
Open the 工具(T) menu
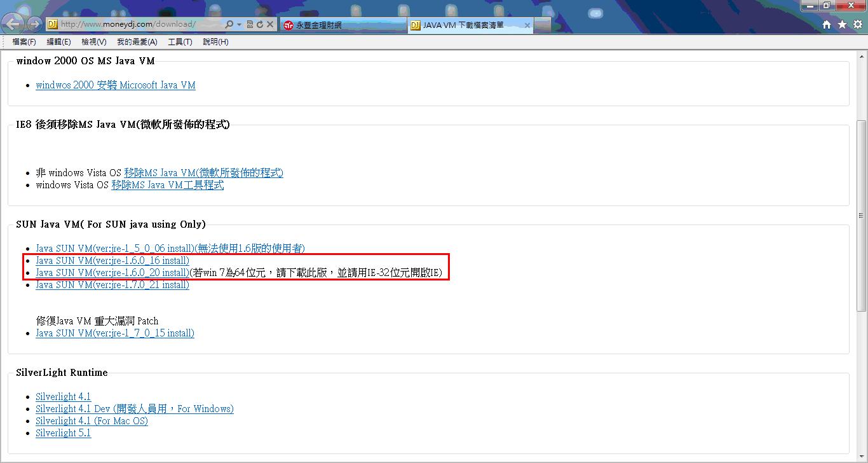pos(180,42)
